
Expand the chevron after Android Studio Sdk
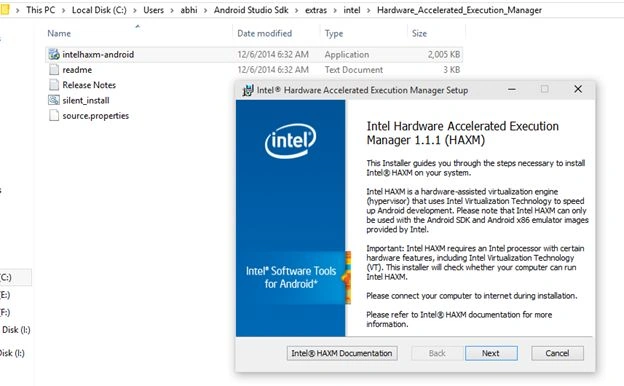coord(296,10)
